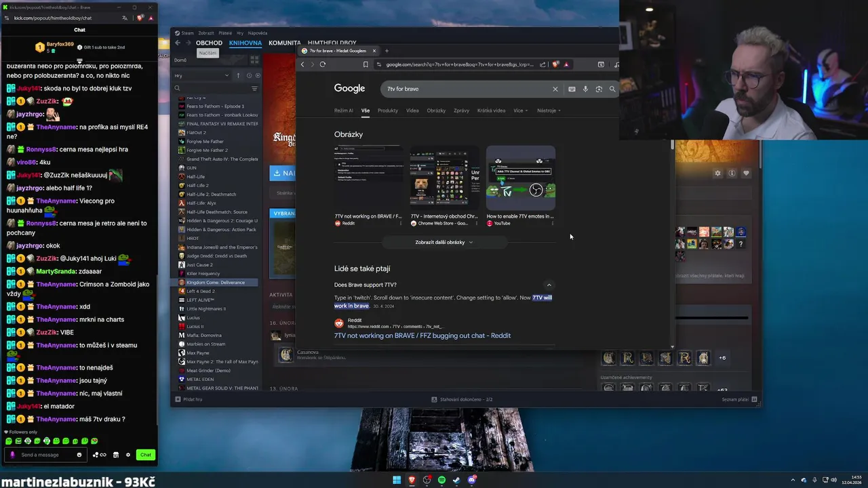Open Steam OBCHOD tab

pos(209,43)
